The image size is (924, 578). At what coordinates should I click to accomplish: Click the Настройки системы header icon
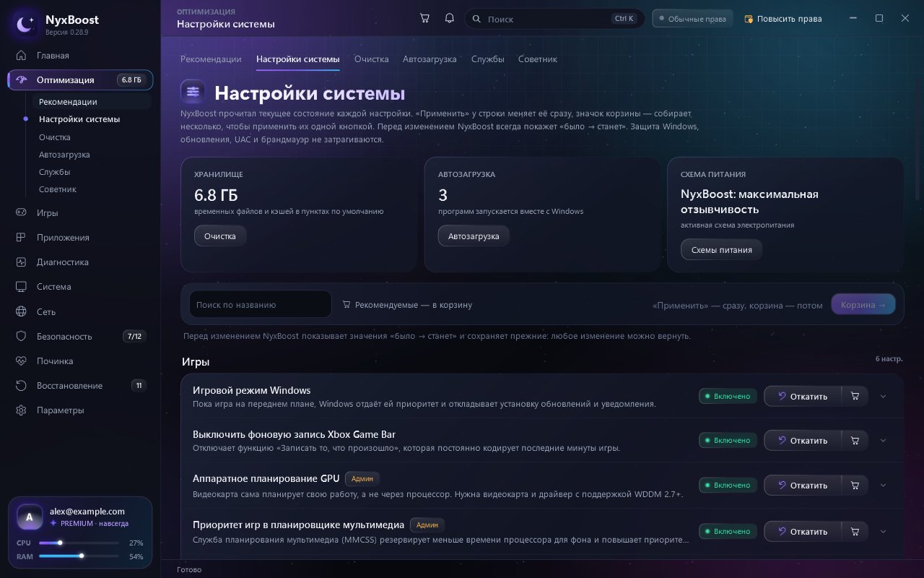point(193,92)
